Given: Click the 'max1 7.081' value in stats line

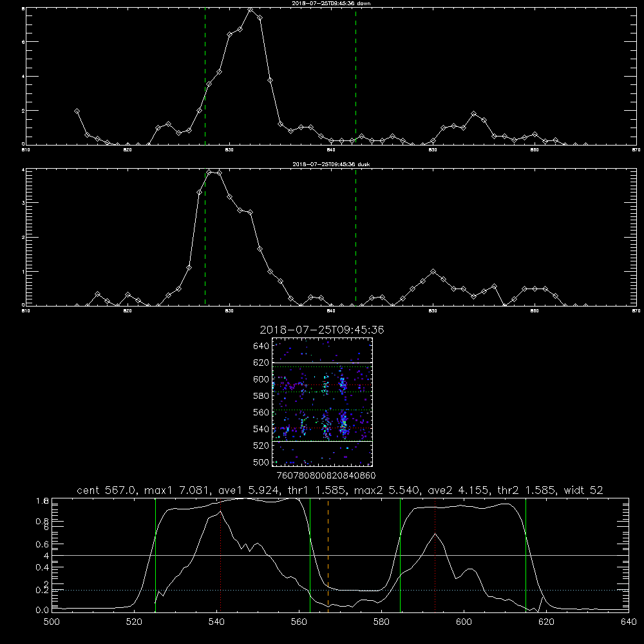Looking at the screenshot, I should [x=178, y=490].
